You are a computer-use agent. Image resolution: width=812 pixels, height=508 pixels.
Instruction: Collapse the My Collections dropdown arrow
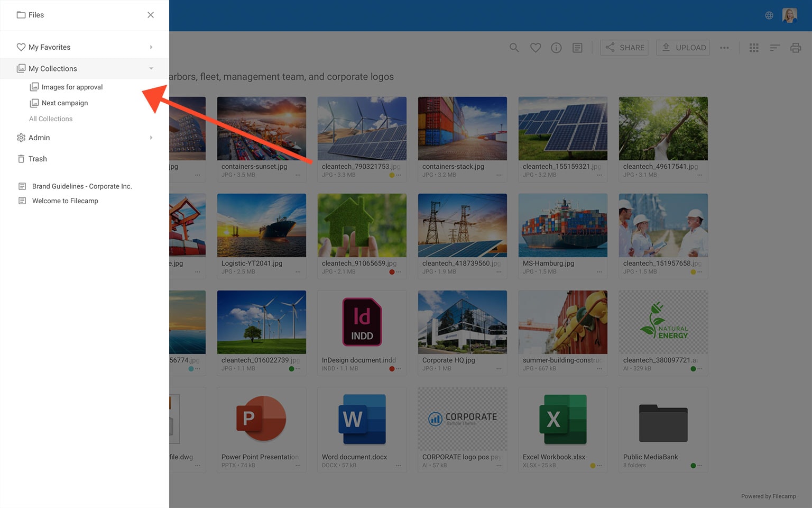click(x=151, y=68)
